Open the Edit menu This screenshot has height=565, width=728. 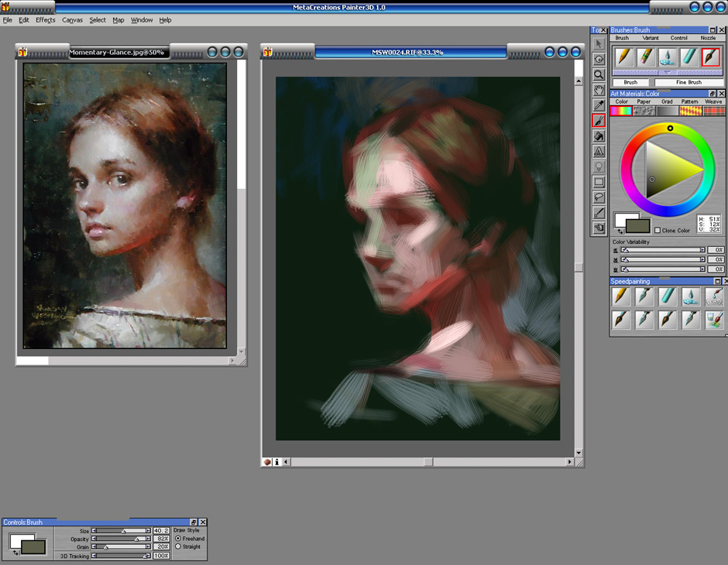(24, 20)
